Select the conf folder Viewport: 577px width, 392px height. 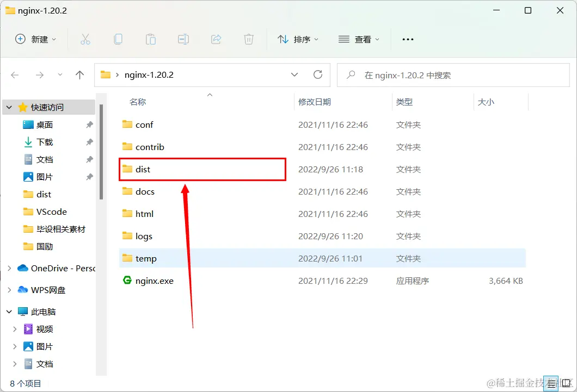click(322, 125)
